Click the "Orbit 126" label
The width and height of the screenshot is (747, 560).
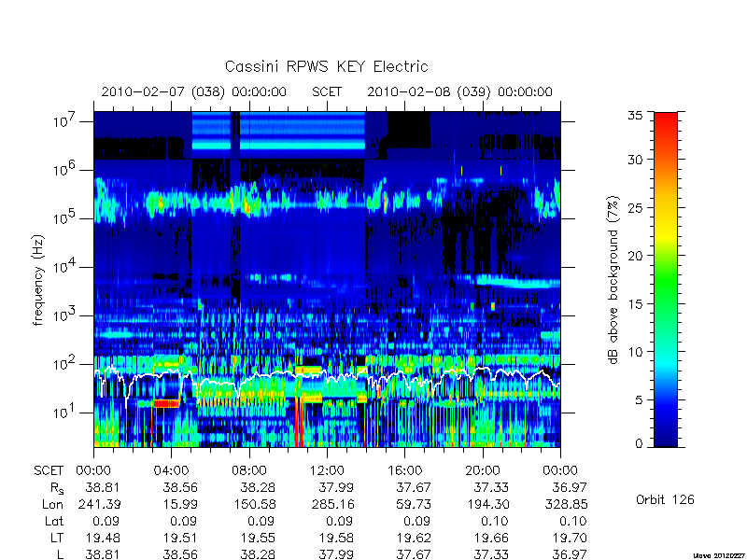coord(665,499)
